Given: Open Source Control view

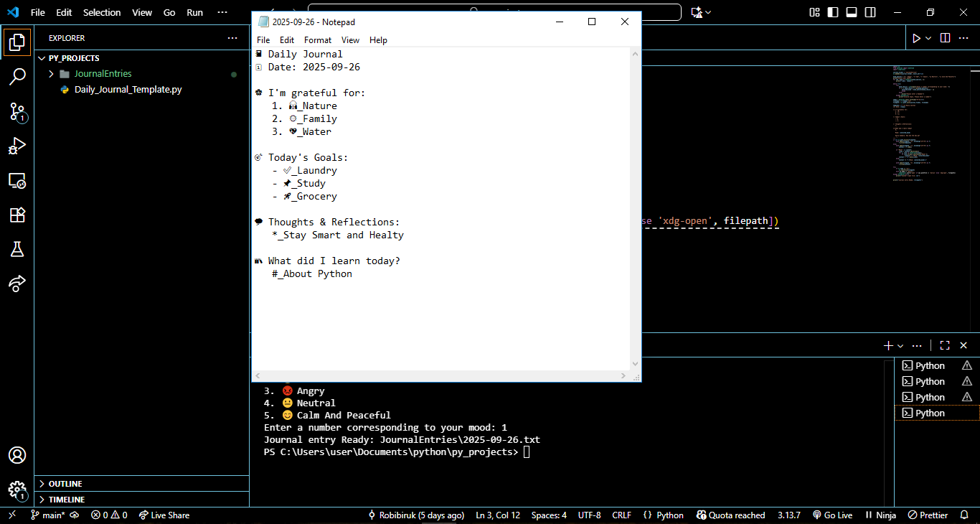Looking at the screenshot, I should (x=17, y=111).
